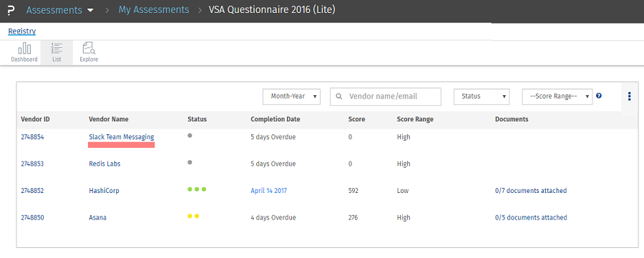Focus the Vendor name/email search field
The height and width of the screenshot is (258, 644).
(x=385, y=96)
